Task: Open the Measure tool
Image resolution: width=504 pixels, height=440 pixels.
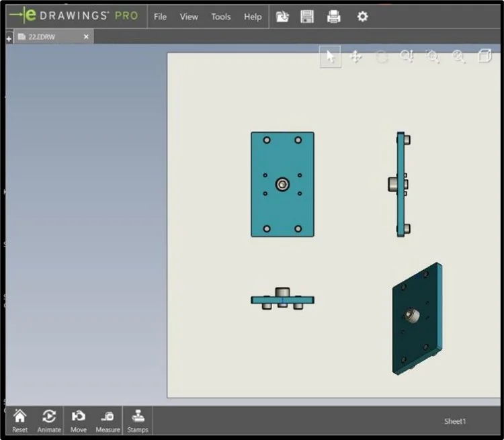Action: tap(108, 421)
